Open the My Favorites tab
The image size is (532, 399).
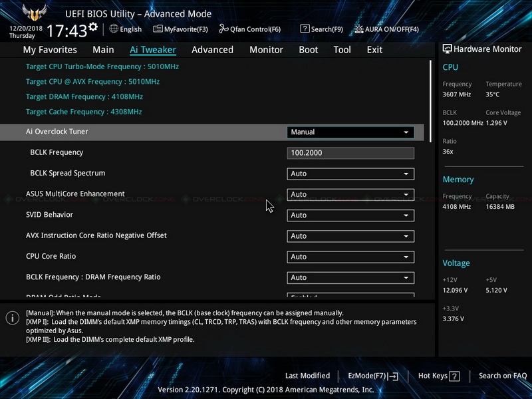pyautogui.click(x=50, y=49)
